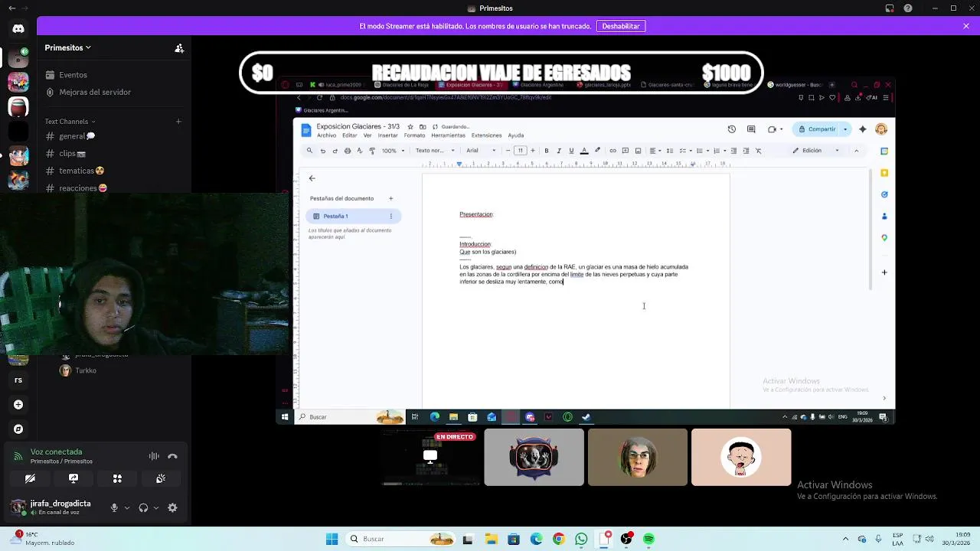This screenshot has width=980, height=551.
Task: Deafen audio with the headphones icon
Action: coord(143,507)
